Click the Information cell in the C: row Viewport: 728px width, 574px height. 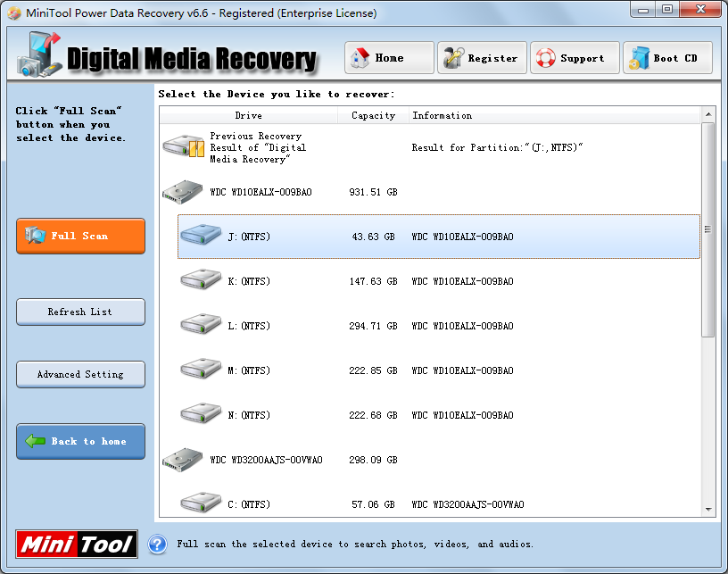coord(468,504)
